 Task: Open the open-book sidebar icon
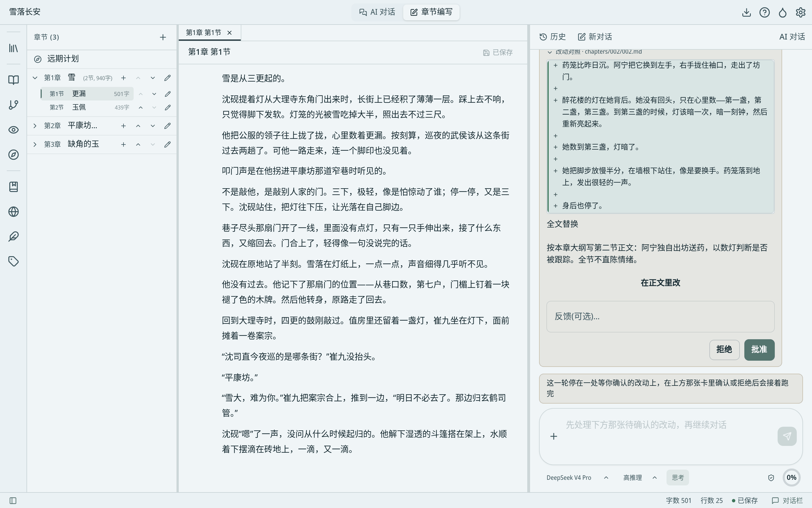14,80
